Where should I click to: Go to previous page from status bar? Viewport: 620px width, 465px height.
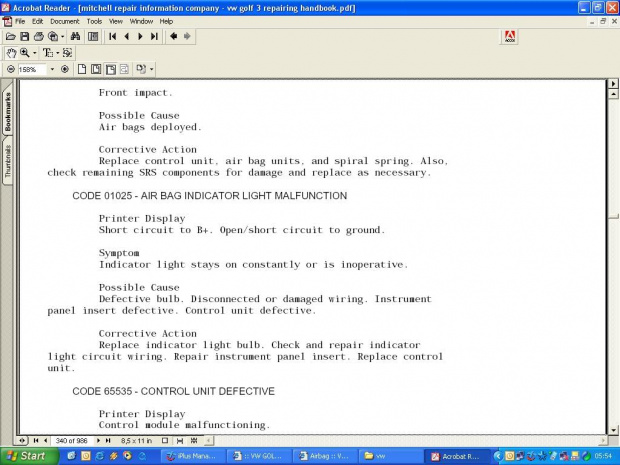click(x=45, y=440)
